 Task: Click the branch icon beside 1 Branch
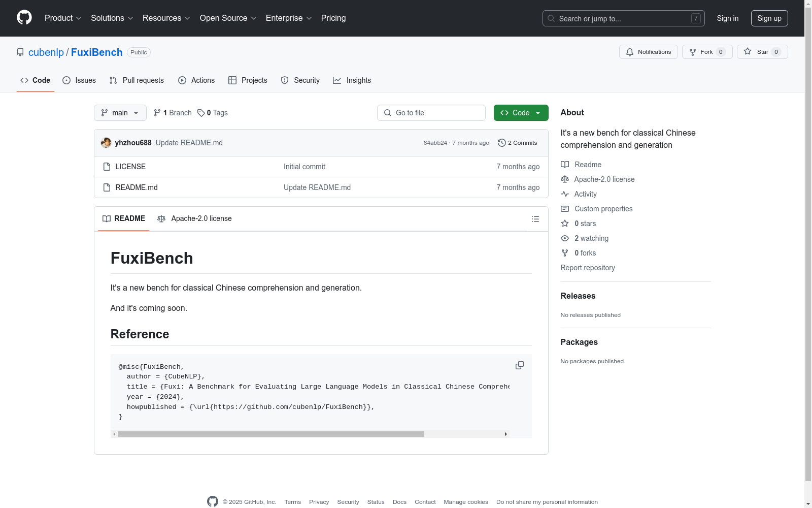click(x=157, y=113)
